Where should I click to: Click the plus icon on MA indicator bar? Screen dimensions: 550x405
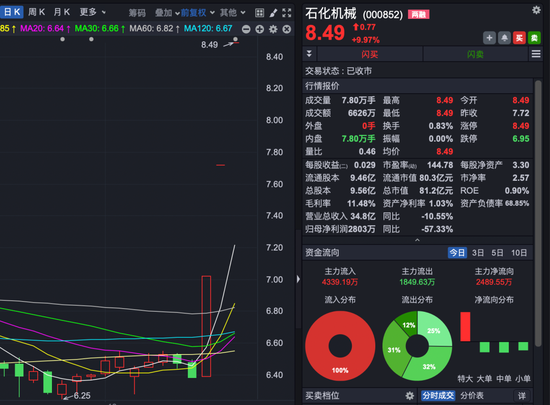click(260, 29)
